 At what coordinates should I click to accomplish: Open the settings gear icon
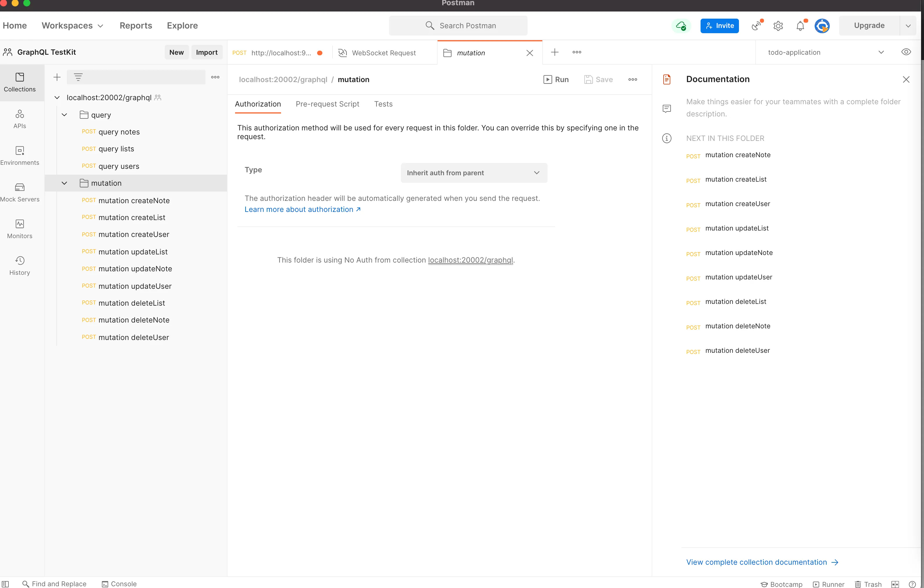tap(778, 26)
